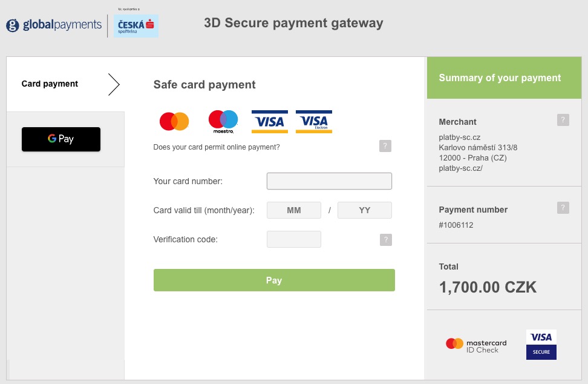Open help for online payment permission
The width and height of the screenshot is (588, 384).
pyautogui.click(x=385, y=146)
